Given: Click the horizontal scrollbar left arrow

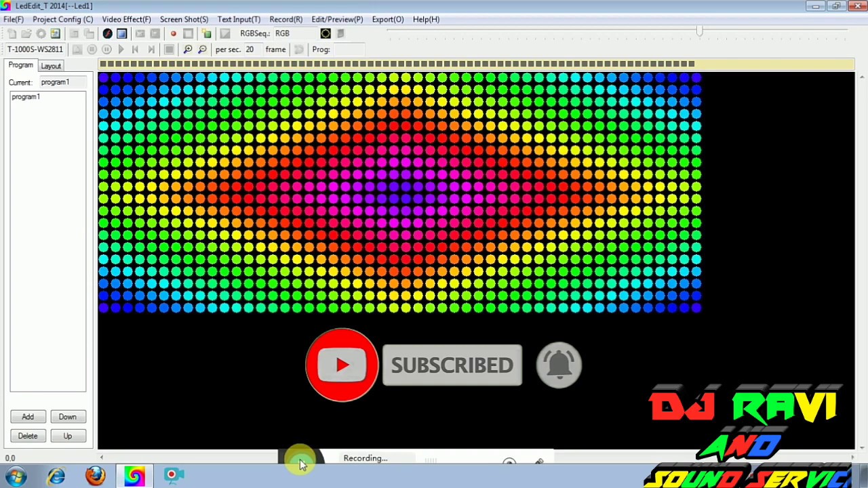Looking at the screenshot, I should pyautogui.click(x=102, y=458).
